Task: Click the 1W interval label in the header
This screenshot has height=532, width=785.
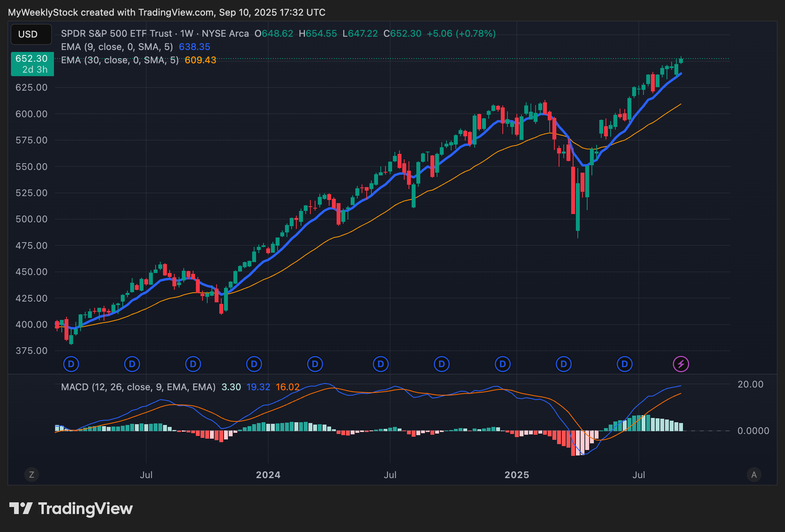Action: (186, 34)
